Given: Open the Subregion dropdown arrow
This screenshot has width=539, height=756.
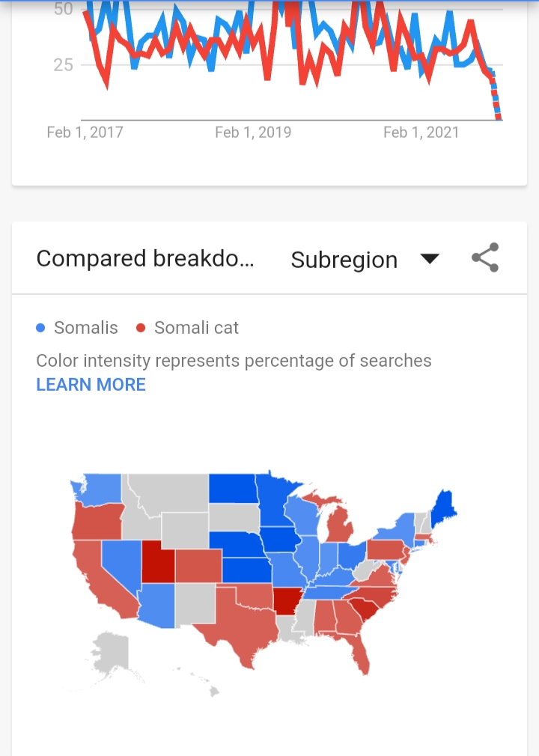Looking at the screenshot, I should (x=429, y=259).
